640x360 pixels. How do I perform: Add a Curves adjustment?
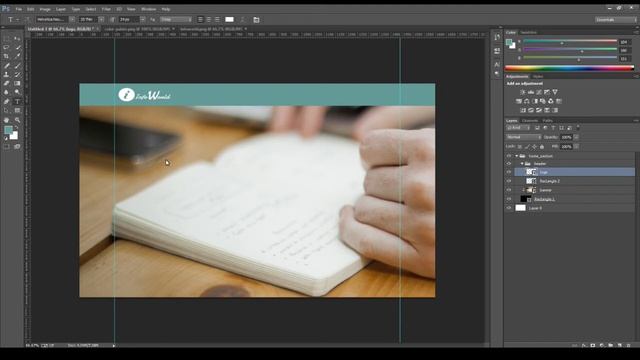click(x=539, y=92)
